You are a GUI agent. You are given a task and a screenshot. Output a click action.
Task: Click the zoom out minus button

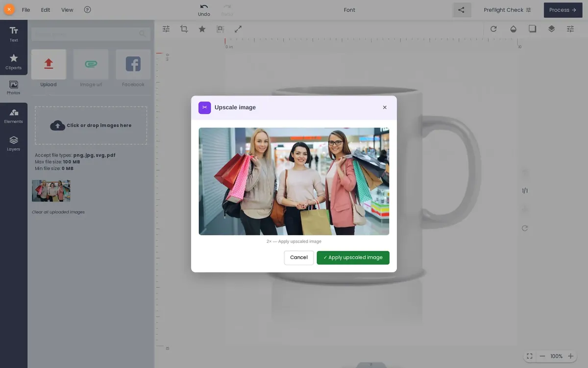542,356
